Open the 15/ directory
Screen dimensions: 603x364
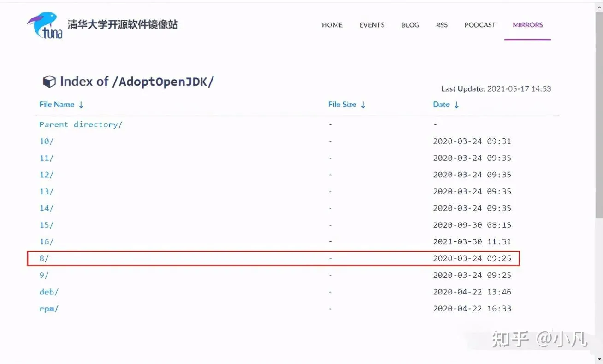pos(47,225)
